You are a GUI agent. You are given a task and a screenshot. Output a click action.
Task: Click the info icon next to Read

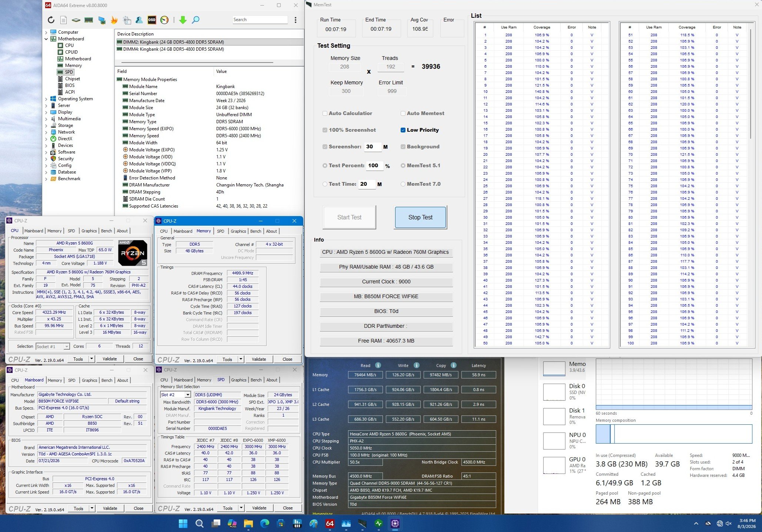pyautogui.click(x=378, y=365)
